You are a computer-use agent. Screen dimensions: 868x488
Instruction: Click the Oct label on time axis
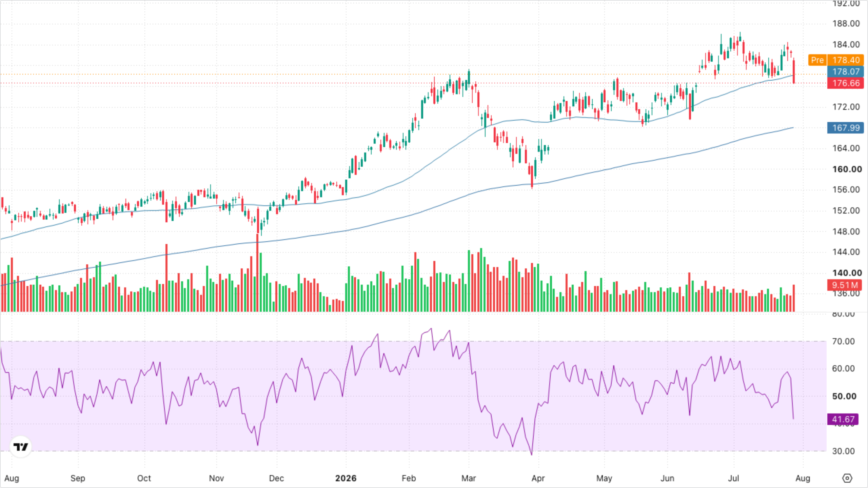pyautogui.click(x=144, y=478)
